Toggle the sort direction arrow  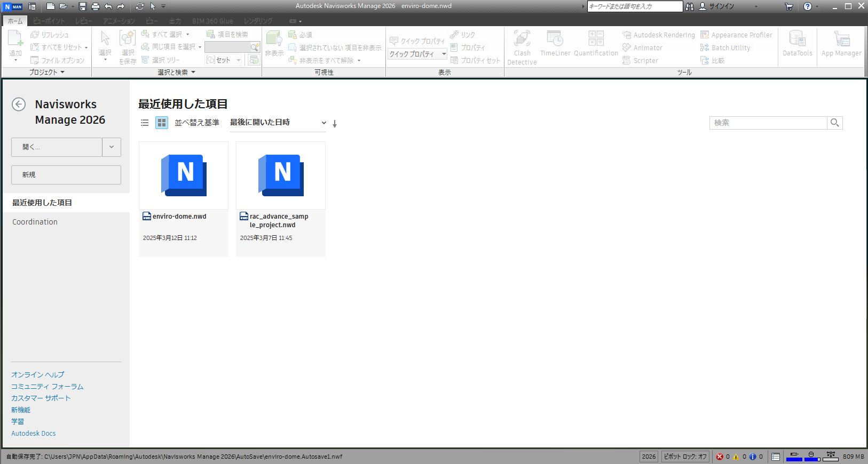(335, 124)
